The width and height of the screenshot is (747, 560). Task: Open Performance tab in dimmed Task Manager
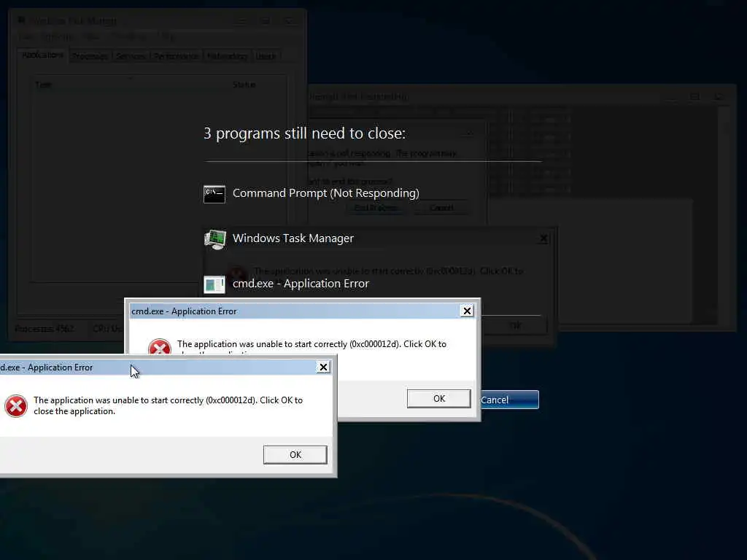(177, 56)
